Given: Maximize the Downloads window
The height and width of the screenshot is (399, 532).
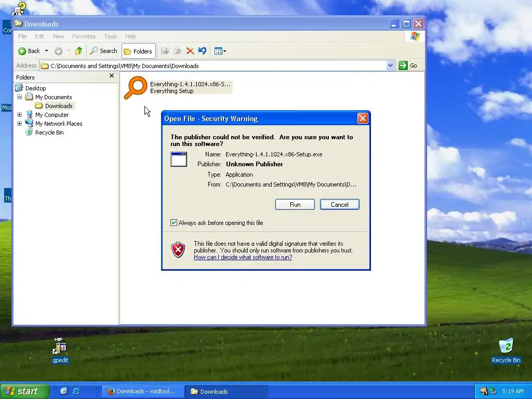Looking at the screenshot, I should click(406, 24).
